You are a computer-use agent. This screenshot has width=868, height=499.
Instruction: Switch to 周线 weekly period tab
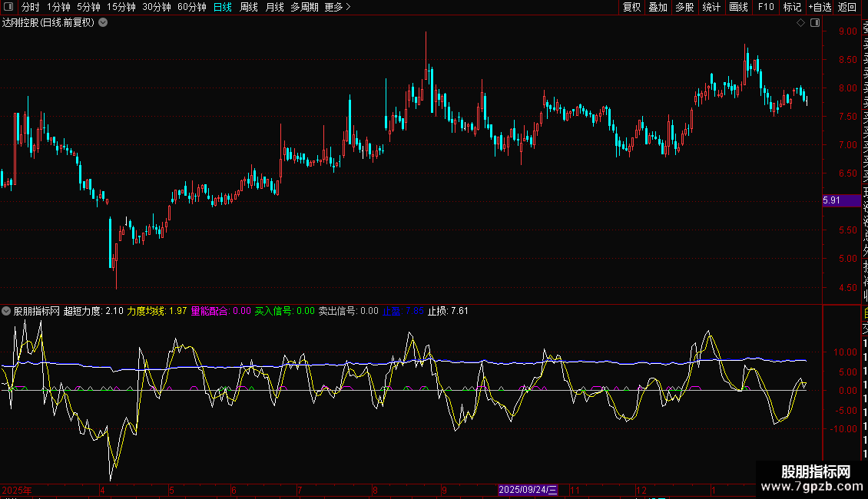249,7
